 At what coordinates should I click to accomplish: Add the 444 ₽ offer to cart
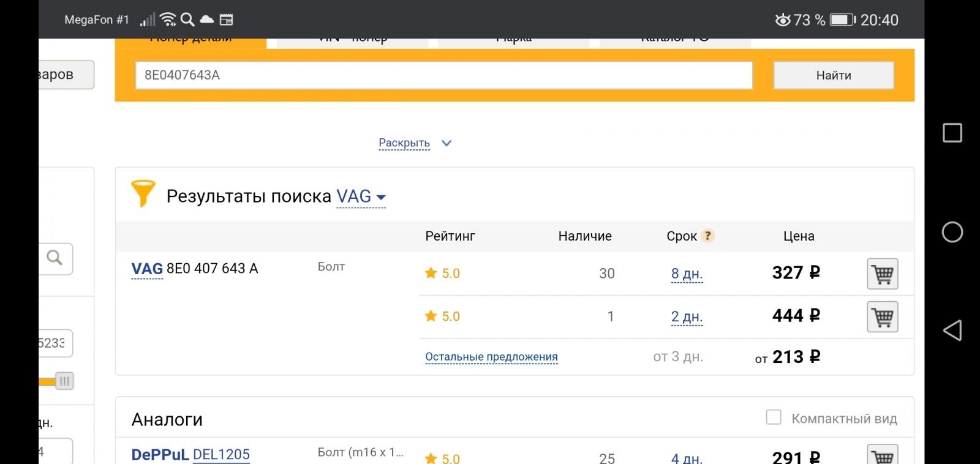882,317
